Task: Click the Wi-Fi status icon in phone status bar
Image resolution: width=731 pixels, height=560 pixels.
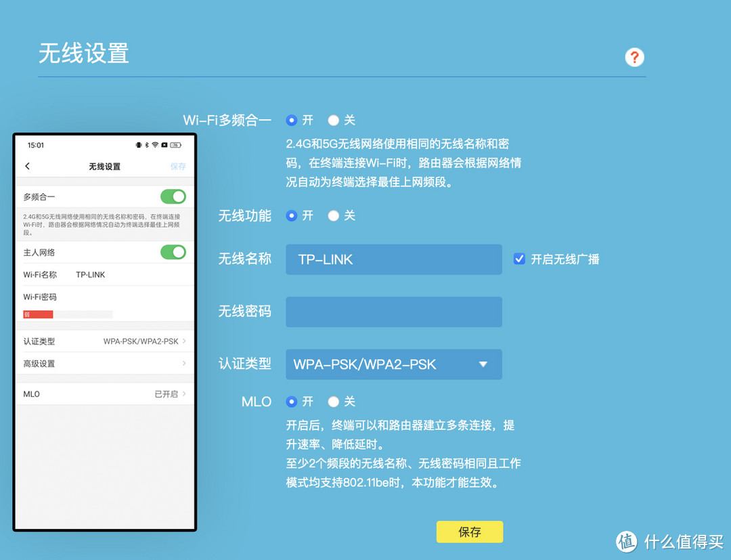Action: point(155,145)
